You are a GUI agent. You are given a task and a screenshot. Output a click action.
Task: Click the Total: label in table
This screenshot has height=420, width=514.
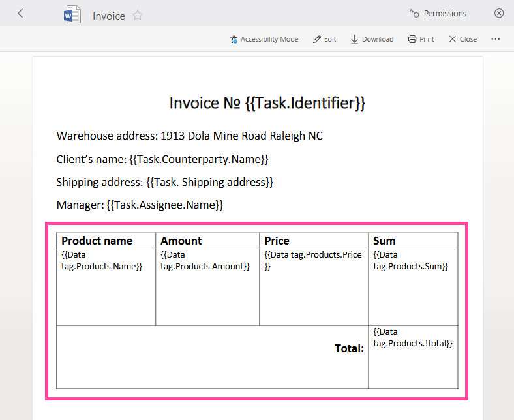[x=349, y=348]
